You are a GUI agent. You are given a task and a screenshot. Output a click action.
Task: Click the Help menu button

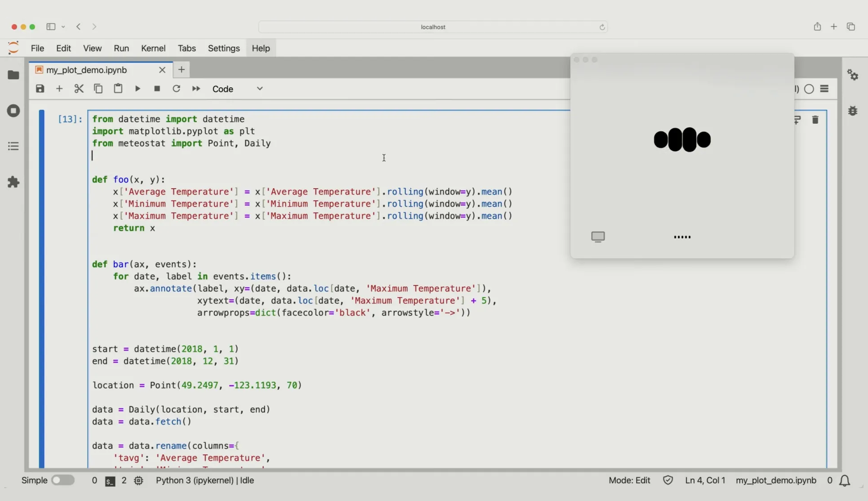[261, 48]
